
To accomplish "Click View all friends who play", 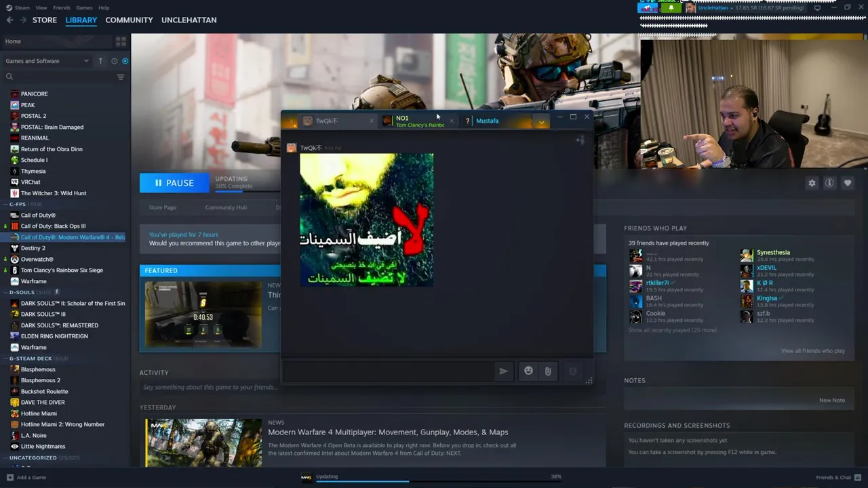I will [x=813, y=351].
